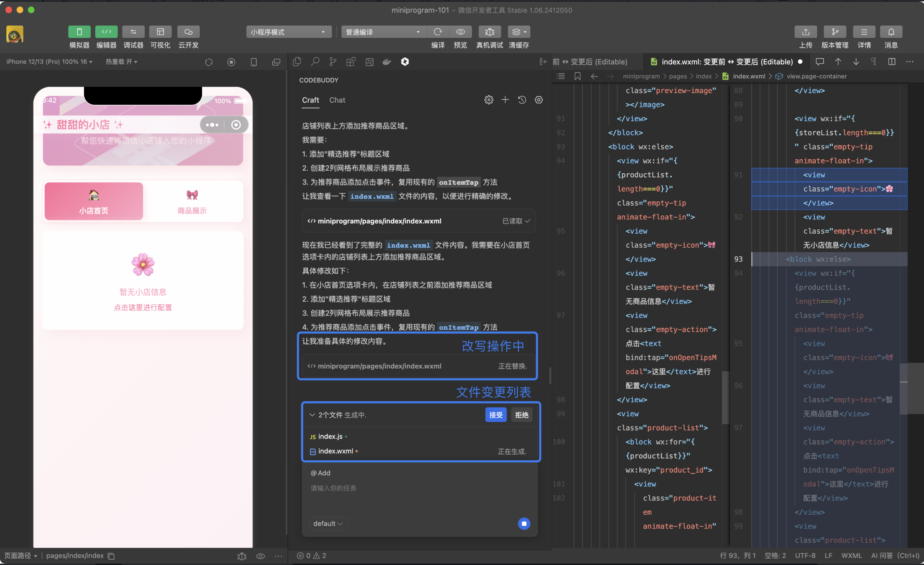Start 真机调试 real device debugging
924x565 pixels.
point(489,32)
